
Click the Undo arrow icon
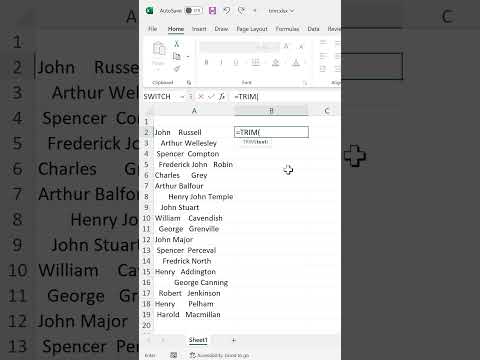coord(227,11)
